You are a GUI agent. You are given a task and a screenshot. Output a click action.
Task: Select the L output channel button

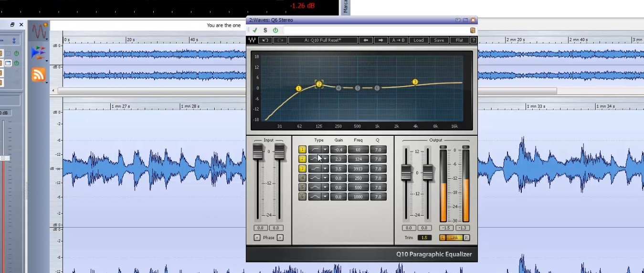click(443, 238)
